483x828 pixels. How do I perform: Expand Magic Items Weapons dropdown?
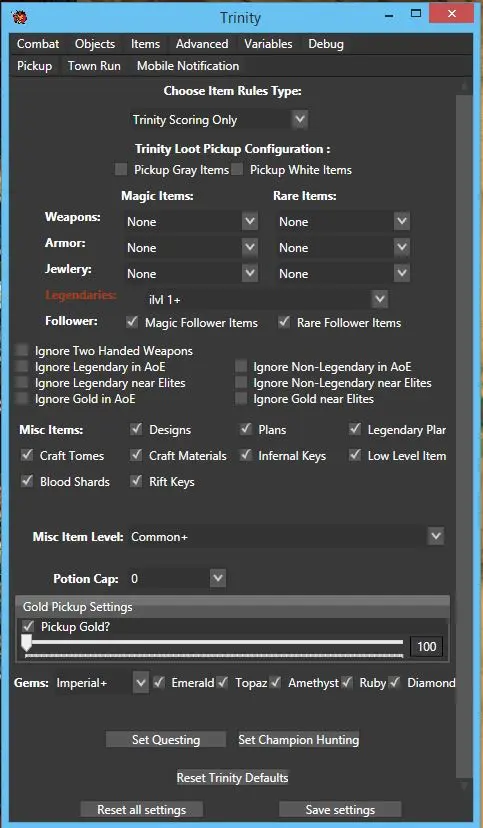click(191, 221)
